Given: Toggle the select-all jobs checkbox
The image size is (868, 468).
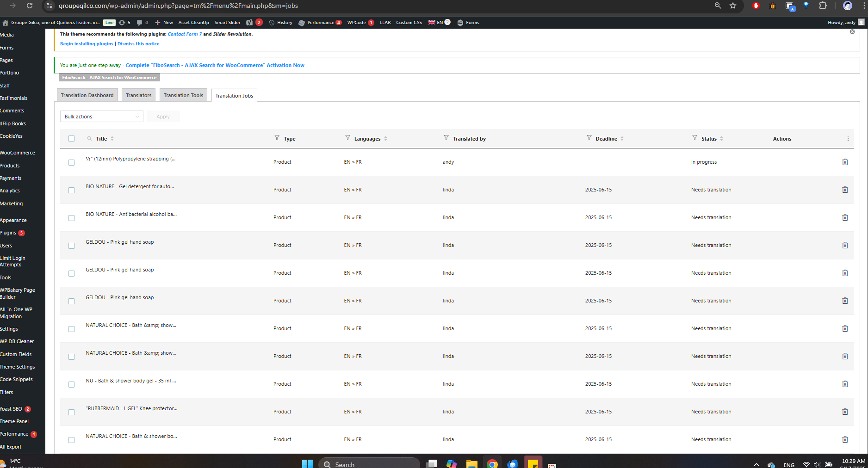Looking at the screenshot, I should 71,138.
